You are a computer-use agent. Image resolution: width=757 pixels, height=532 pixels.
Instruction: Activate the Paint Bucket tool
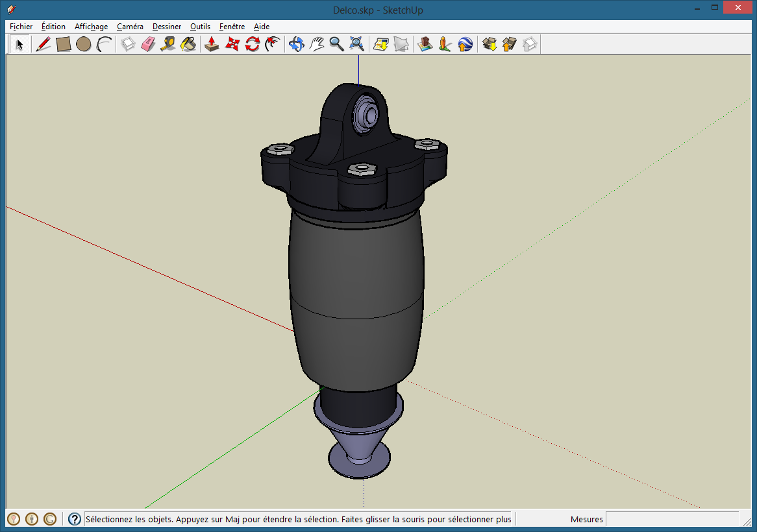pos(188,44)
